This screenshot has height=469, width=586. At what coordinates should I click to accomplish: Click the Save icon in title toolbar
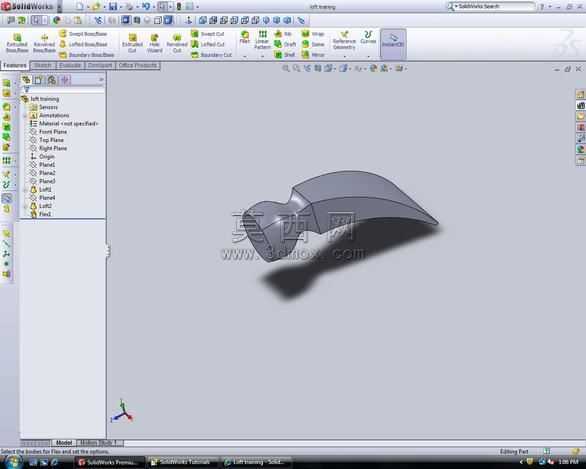pos(112,6)
